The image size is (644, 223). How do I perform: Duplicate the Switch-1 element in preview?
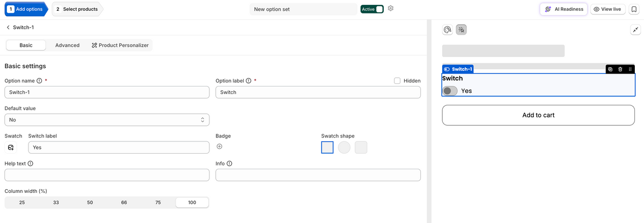click(611, 69)
